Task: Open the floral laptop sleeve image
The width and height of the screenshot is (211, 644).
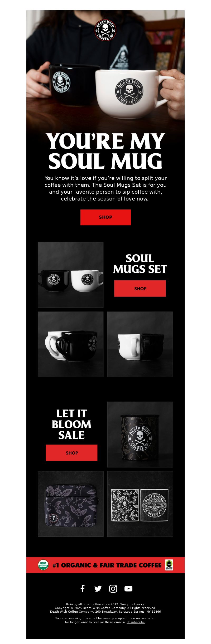Action: 70,504
